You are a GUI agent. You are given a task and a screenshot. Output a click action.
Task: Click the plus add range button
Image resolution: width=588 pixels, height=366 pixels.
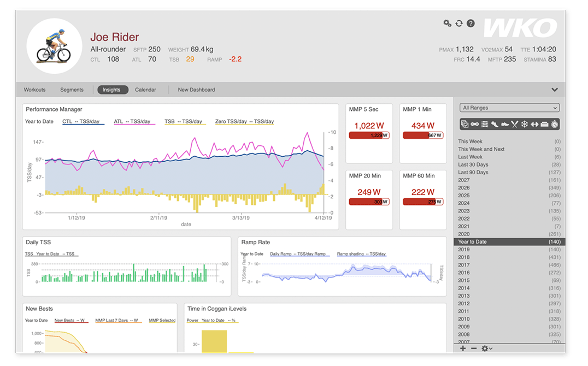pos(463,349)
